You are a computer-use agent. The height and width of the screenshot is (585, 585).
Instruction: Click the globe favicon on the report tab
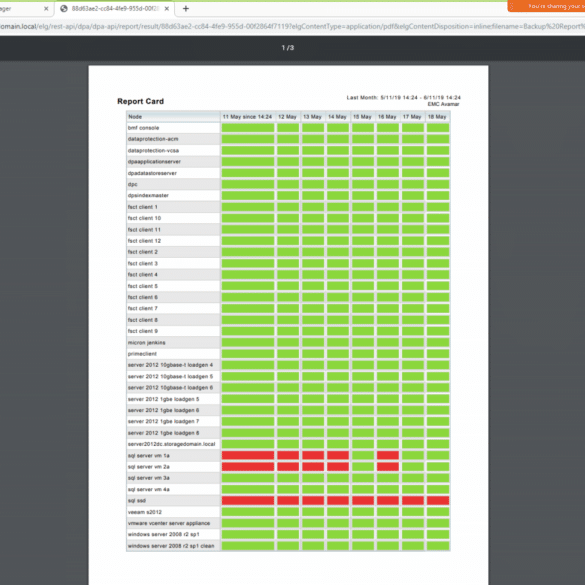pos(64,9)
